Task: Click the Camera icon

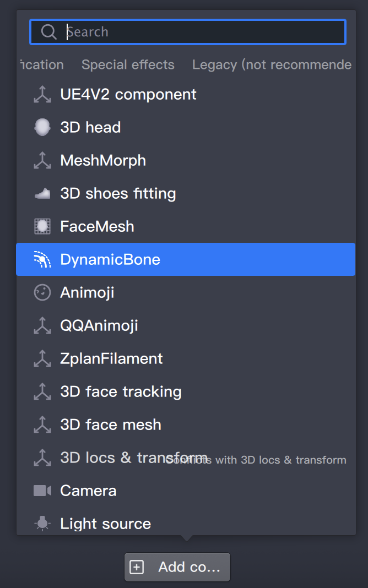Action: click(42, 491)
